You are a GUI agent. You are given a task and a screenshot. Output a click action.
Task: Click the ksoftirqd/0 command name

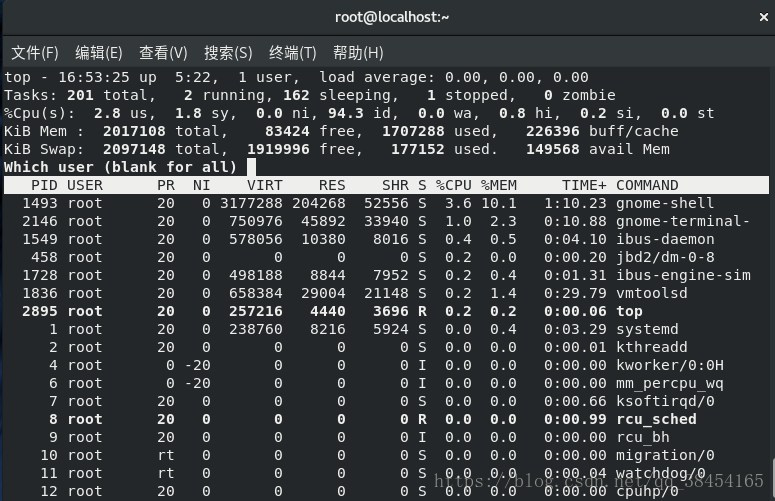pyautogui.click(x=665, y=401)
